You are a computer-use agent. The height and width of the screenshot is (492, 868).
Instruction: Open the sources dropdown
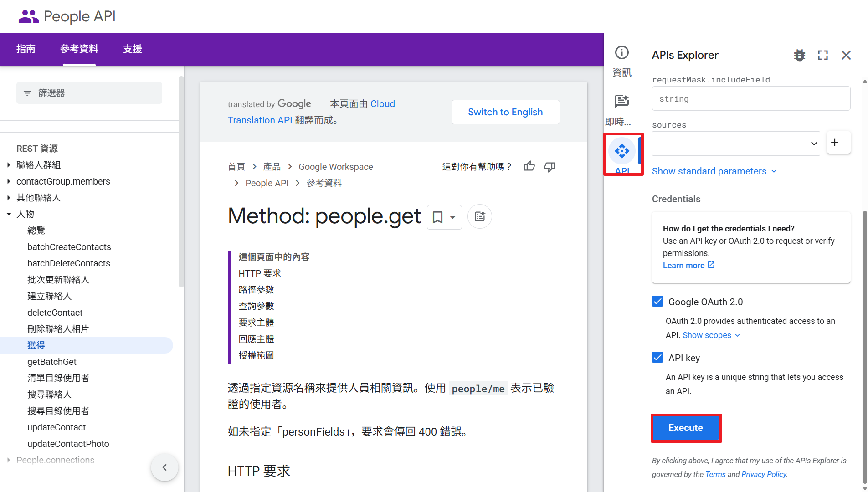coord(736,143)
